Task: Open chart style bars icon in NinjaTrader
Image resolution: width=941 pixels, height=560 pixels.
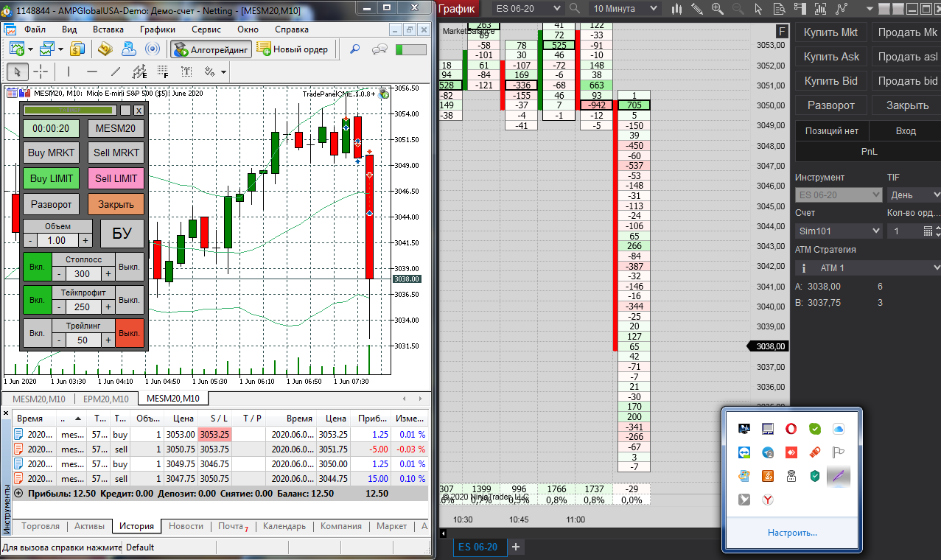Action: tap(676, 9)
